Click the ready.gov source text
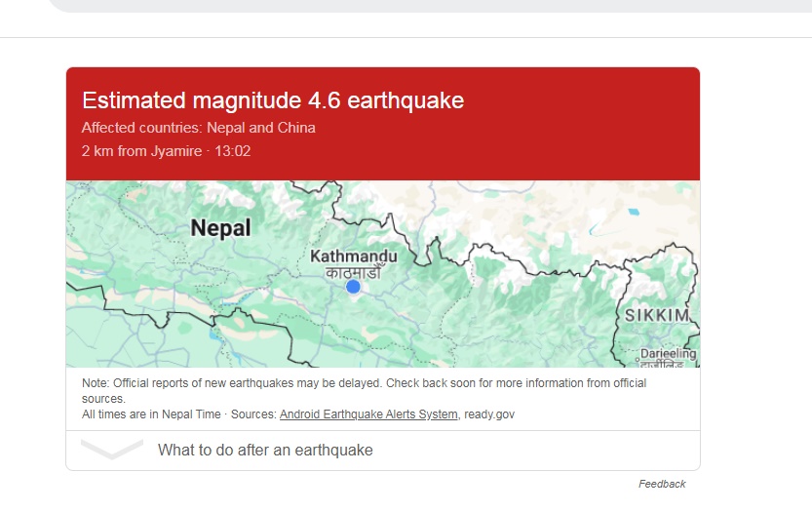This screenshot has width=812, height=512. [x=489, y=414]
